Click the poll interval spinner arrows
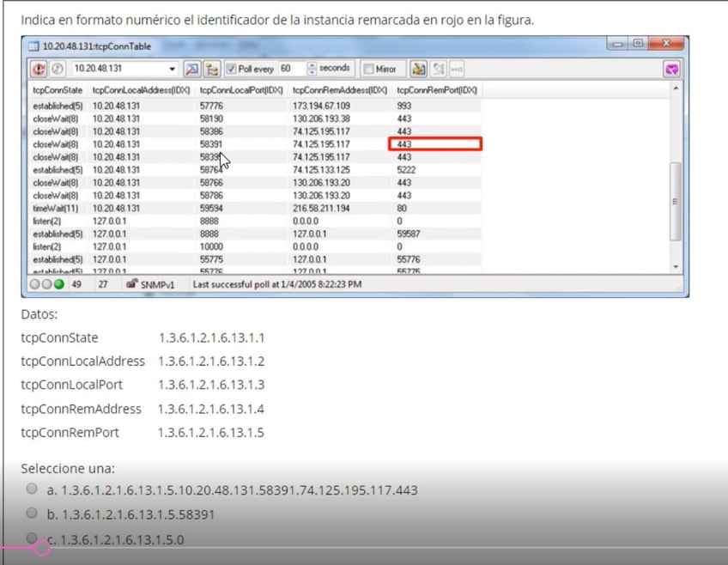This screenshot has width=728, height=565. (x=312, y=69)
